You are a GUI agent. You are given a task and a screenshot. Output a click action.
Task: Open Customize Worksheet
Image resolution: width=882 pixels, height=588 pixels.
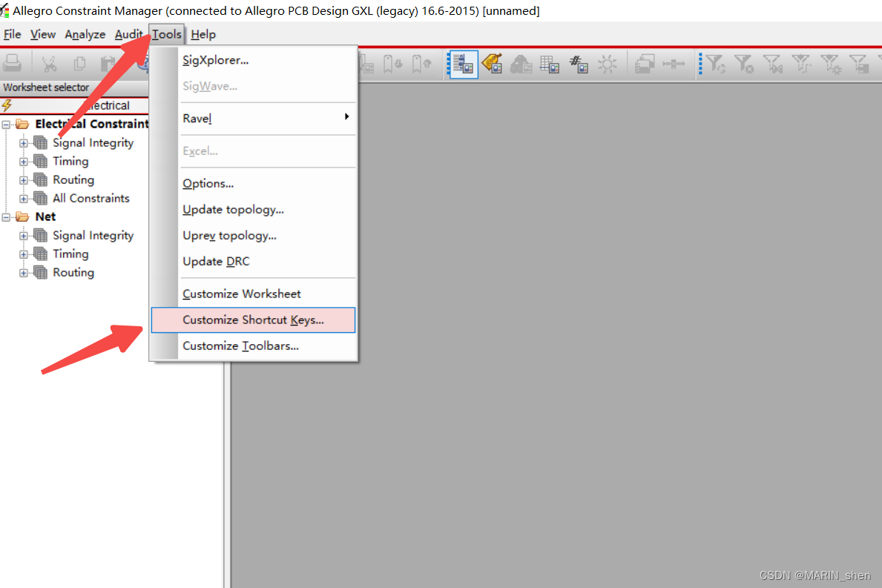253,294
